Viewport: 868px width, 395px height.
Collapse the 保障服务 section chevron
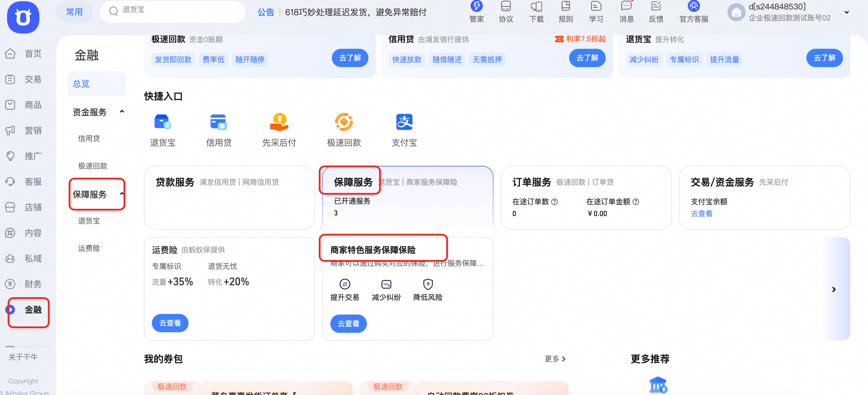click(122, 194)
